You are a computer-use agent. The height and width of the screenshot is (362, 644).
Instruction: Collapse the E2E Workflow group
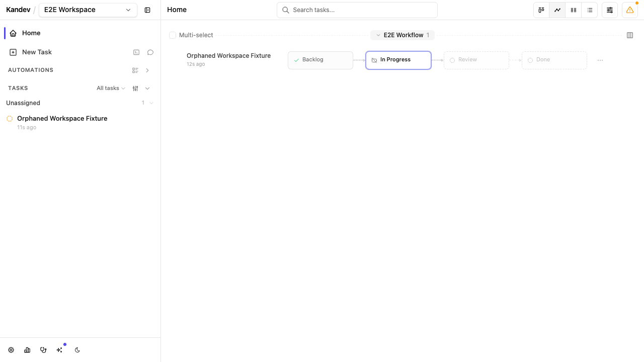tap(403, 35)
